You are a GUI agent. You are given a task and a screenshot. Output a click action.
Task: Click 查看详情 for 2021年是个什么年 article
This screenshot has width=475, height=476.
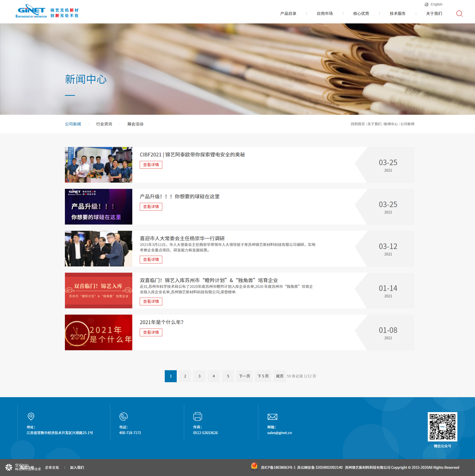point(151,332)
